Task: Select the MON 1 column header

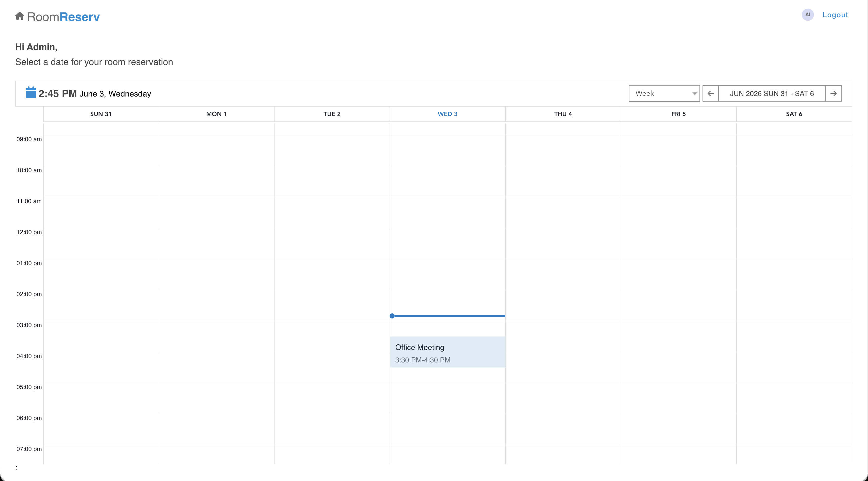Action: click(216, 114)
